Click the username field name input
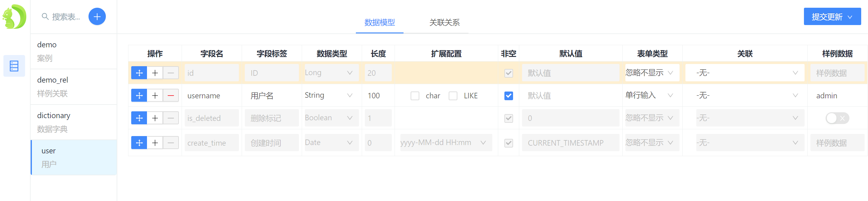 (x=212, y=96)
